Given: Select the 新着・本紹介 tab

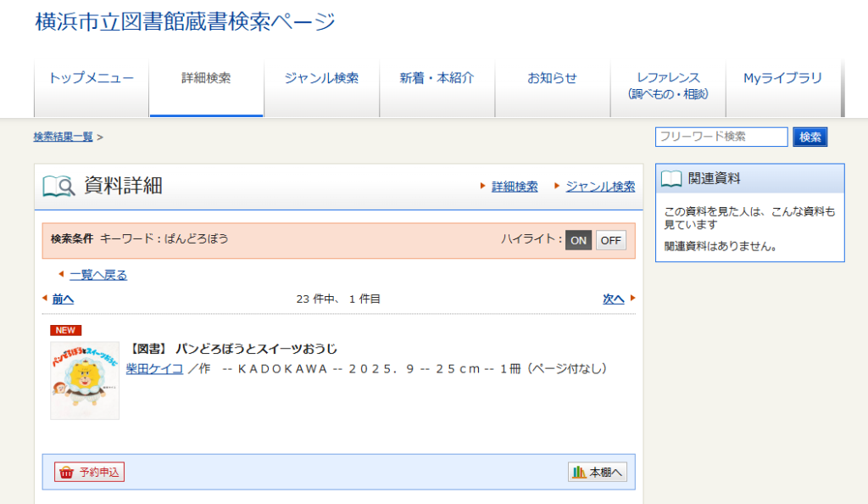Looking at the screenshot, I should (x=437, y=79).
